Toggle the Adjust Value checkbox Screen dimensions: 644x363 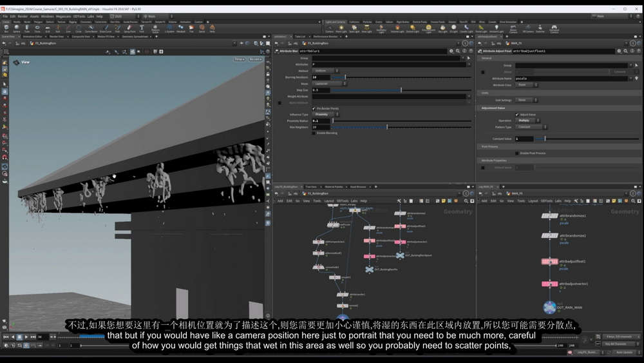tap(516, 115)
